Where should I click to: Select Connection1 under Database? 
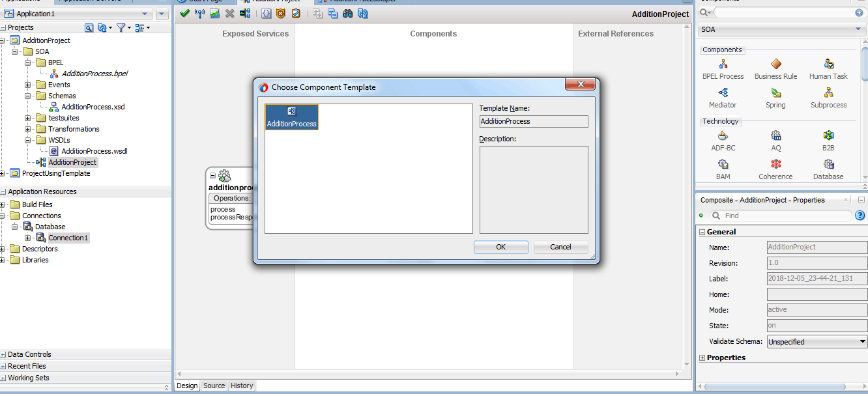coord(68,238)
